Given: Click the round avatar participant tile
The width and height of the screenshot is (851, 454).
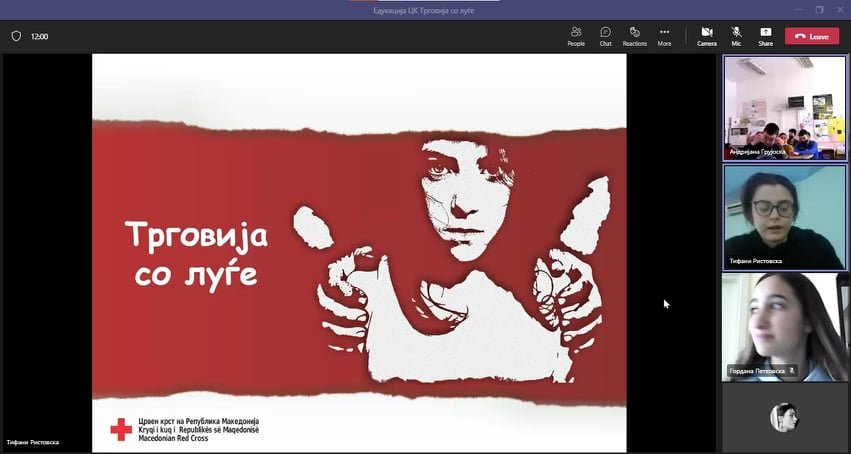Looking at the screenshot, I should point(784,417).
